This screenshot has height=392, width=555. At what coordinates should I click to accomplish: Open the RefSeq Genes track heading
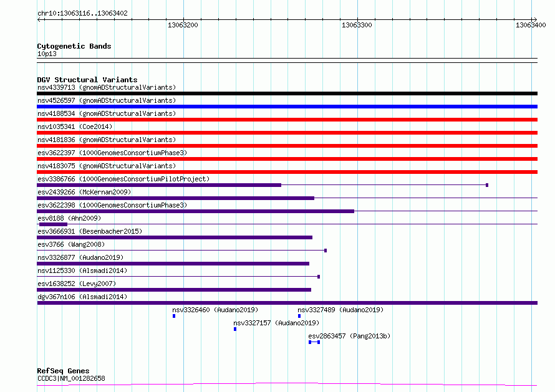(63, 371)
